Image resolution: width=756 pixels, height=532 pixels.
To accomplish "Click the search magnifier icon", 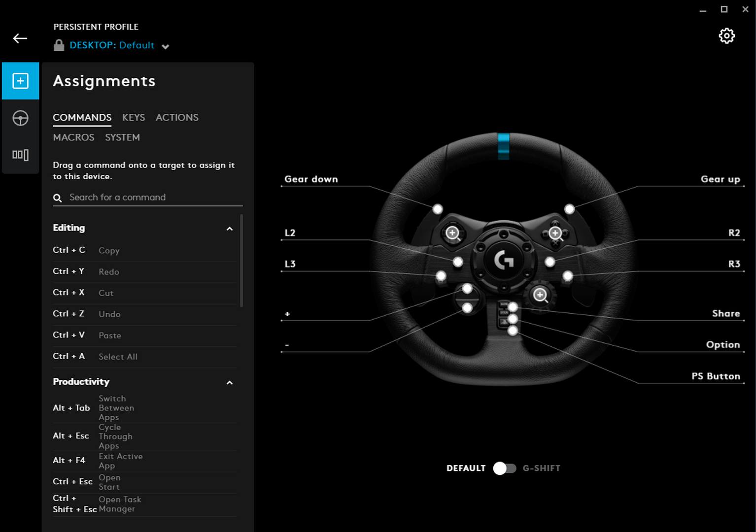I will click(58, 198).
